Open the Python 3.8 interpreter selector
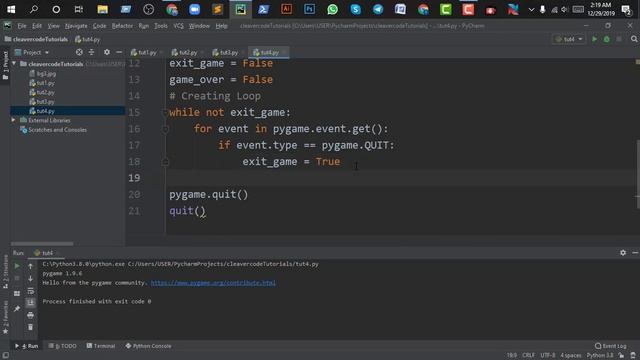640x360 pixels. (600, 356)
